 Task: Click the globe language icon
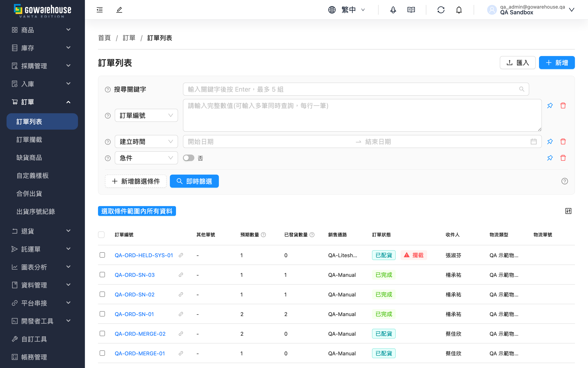pyautogui.click(x=332, y=10)
